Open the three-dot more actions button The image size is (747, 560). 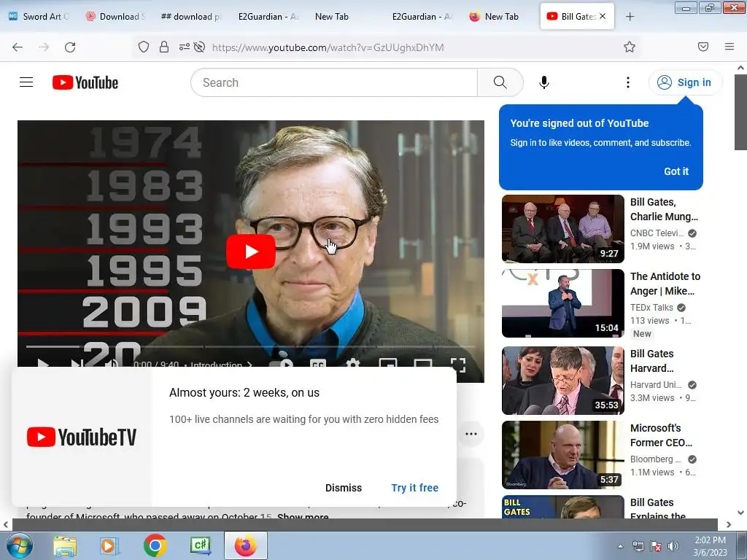click(x=471, y=434)
